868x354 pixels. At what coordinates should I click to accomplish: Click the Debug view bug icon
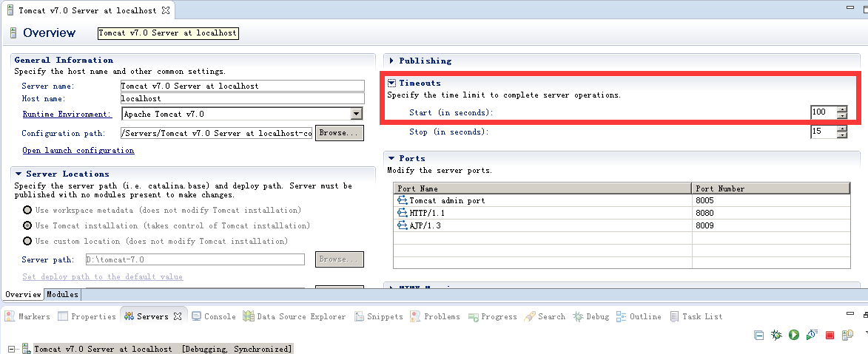pyautogui.click(x=579, y=316)
